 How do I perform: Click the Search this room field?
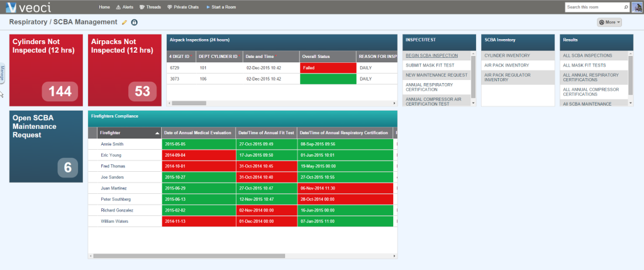pos(594,7)
